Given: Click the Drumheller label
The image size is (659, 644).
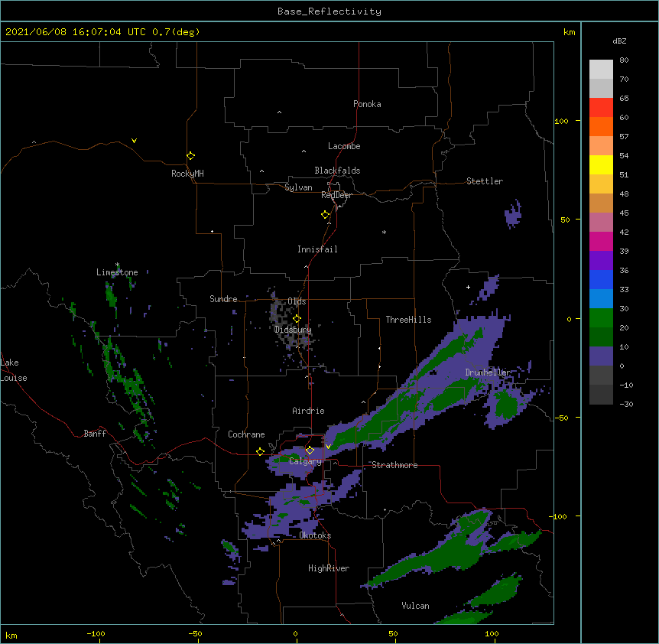Looking at the screenshot, I should [x=488, y=372].
